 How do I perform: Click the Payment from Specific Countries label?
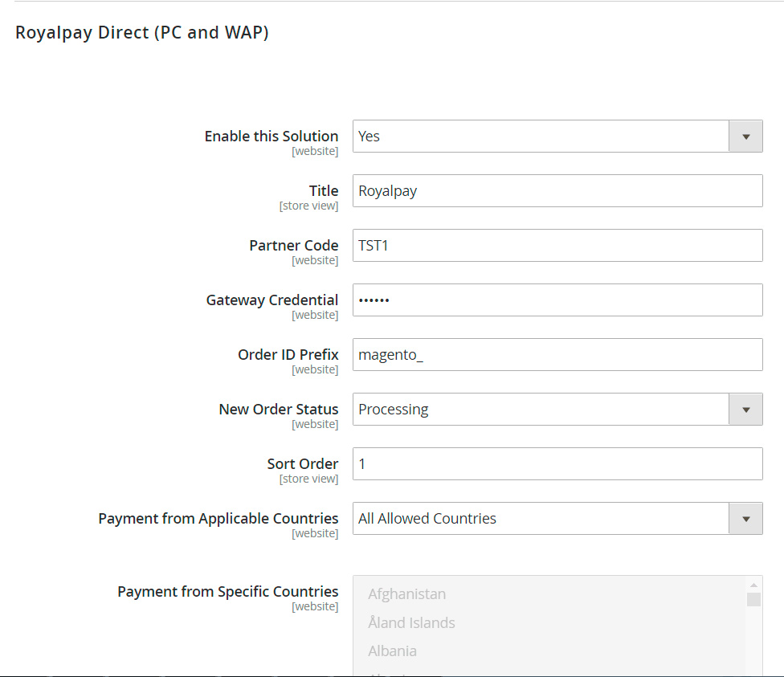[x=228, y=592]
